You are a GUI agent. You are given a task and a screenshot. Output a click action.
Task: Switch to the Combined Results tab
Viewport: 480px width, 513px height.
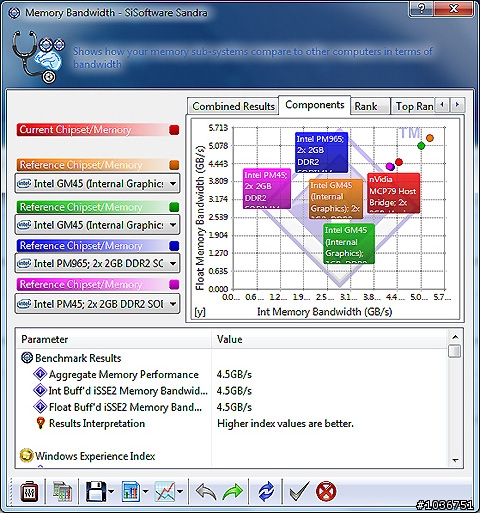click(233, 106)
